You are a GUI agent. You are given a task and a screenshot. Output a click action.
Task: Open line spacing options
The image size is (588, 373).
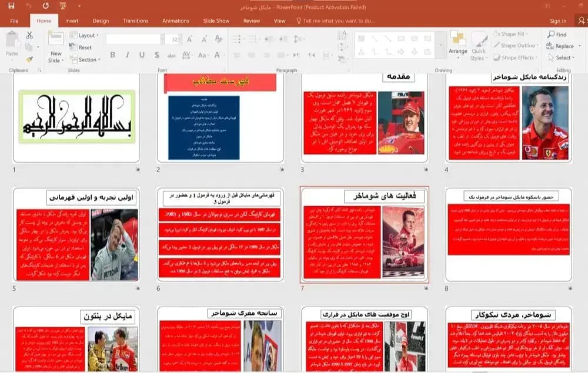click(x=299, y=39)
